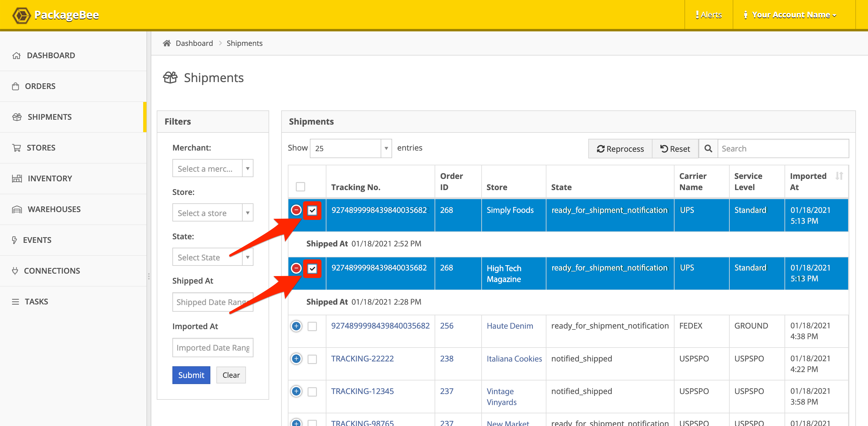868x426 pixels.
Task: Click the Warehouses sidebar icon
Action: [17, 209]
